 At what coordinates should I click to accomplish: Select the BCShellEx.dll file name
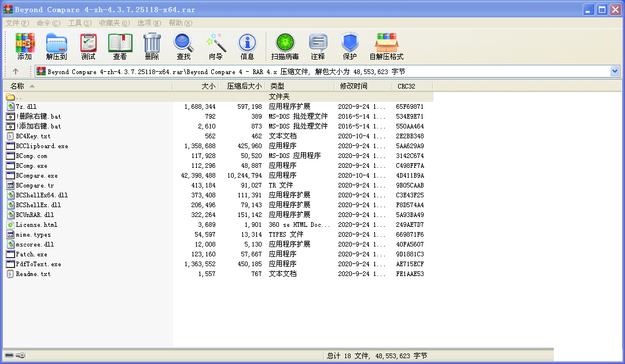tap(38, 205)
